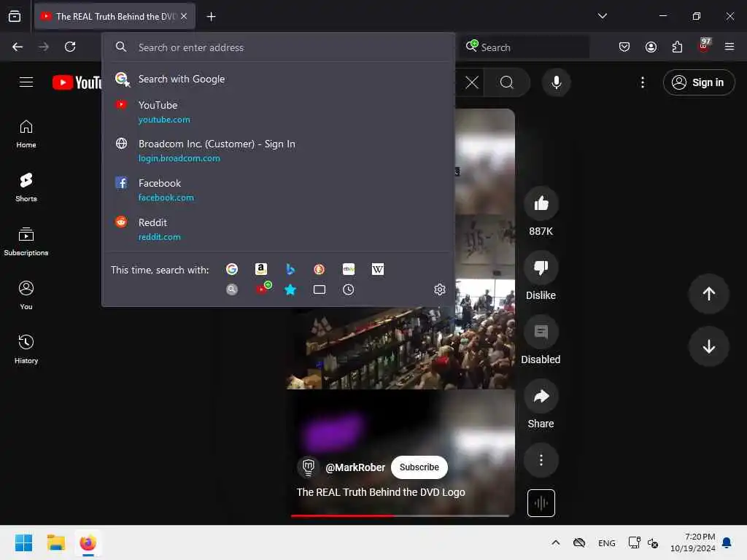The width and height of the screenshot is (747, 560).
Task: Search this time with eBay icon
Action: click(349, 270)
